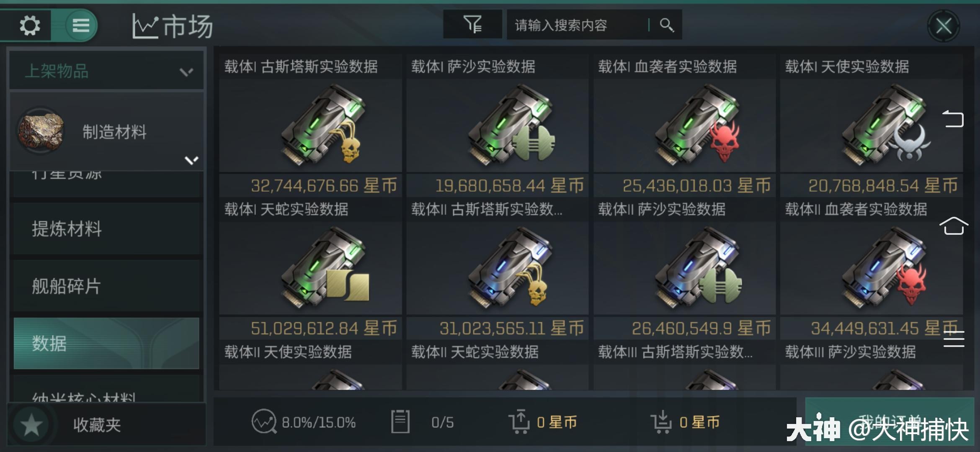
Task: Select the highlighted 数据 category
Action: coord(106,343)
